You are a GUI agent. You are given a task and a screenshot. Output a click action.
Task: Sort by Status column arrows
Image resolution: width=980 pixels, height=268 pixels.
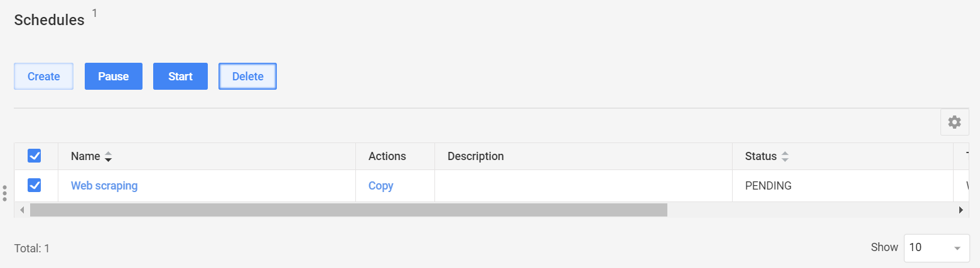click(x=785, y=156)
